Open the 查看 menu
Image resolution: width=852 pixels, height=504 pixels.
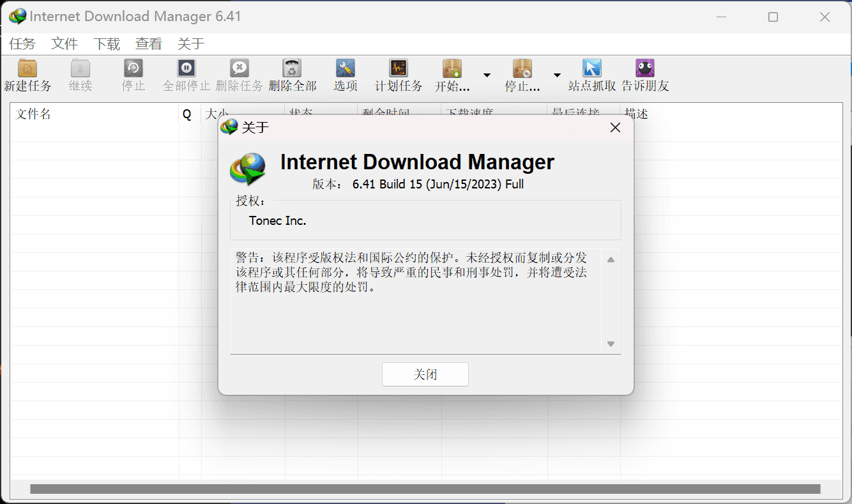click(x=149, y=43)
